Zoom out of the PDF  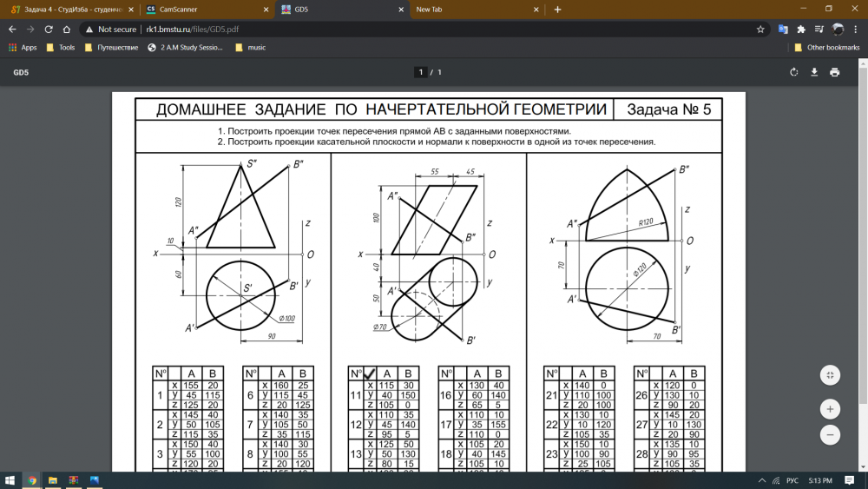pyautogui.click(x=830, y=433)
